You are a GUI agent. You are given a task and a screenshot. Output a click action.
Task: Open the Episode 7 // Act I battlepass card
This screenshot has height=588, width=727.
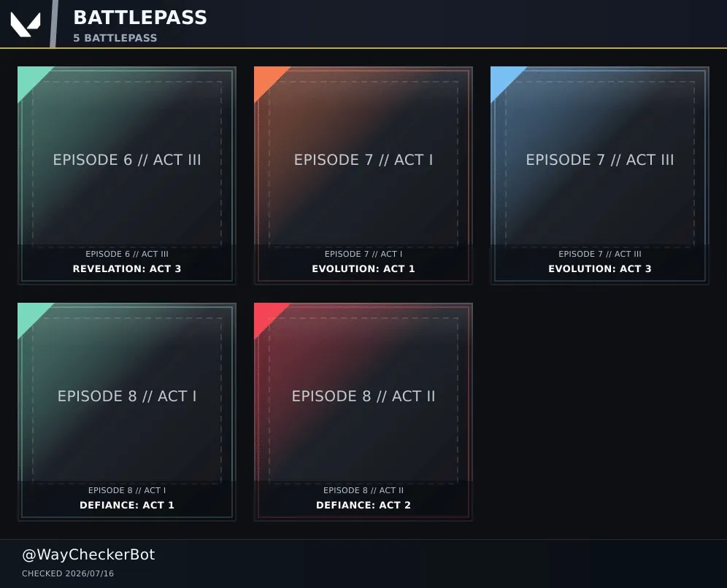point(363,175)
